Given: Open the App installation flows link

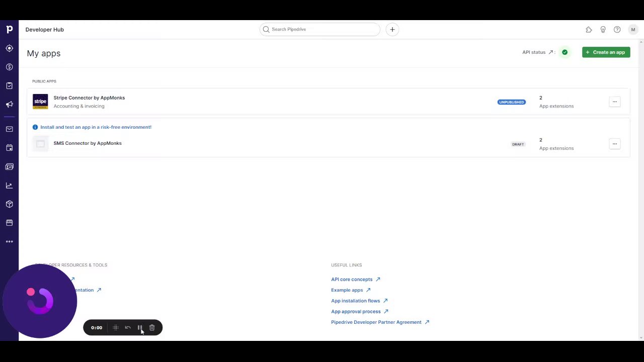Looking at the screenshot, I should point(359,301).
